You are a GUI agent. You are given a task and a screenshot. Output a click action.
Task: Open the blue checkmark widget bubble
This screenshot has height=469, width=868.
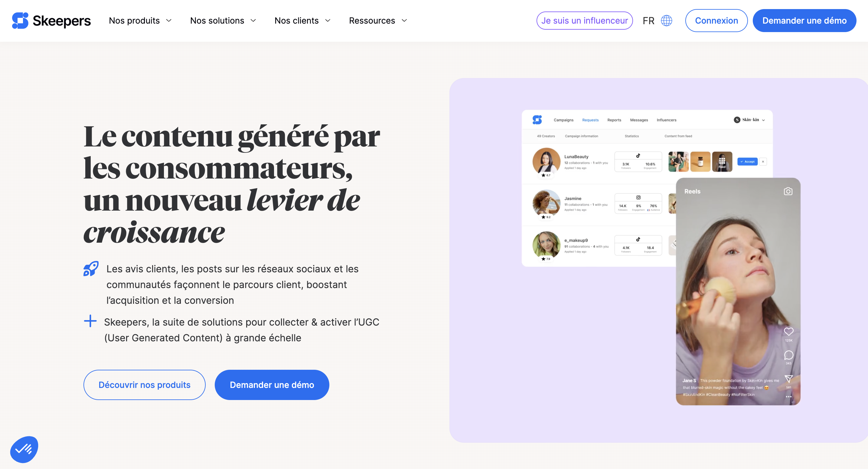pos(24,449)
